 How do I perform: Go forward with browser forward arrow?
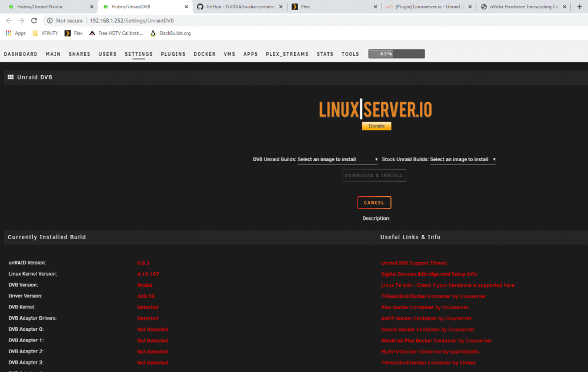coord(21,21)
